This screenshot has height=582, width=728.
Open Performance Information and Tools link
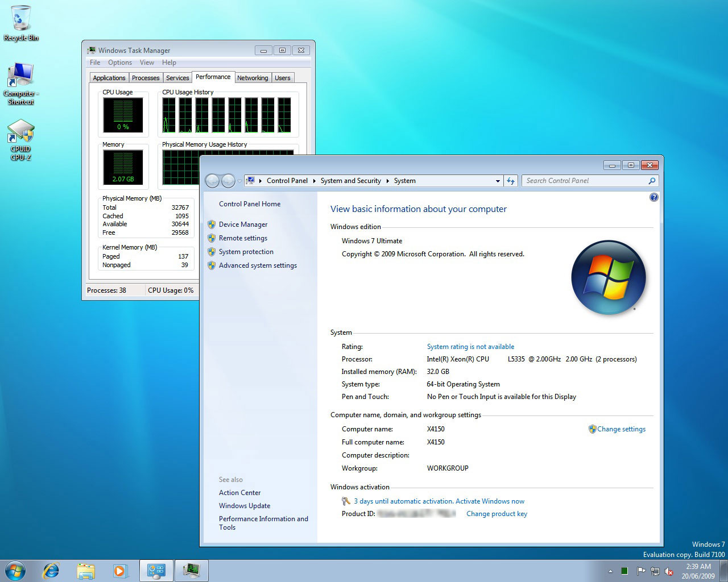[263, 523]
